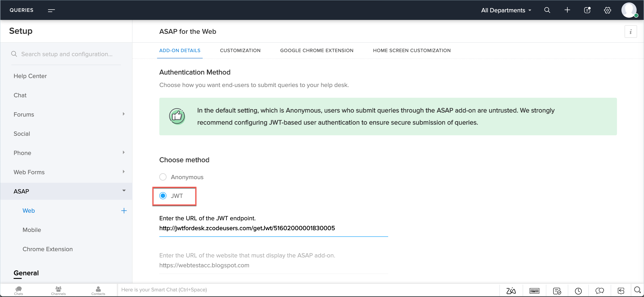
Task: Click the plus button next to Web
Action: point(124,211)
